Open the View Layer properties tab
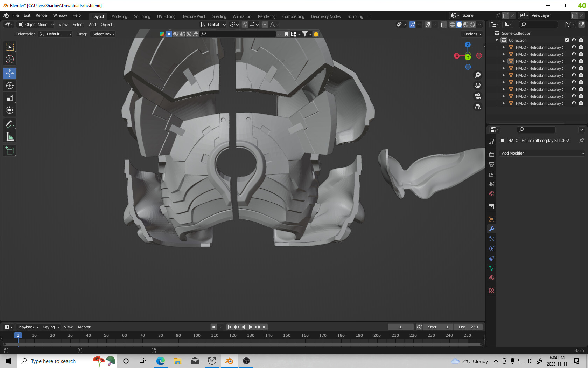Viewport: 588px width, 368px height. pos(492,174)
